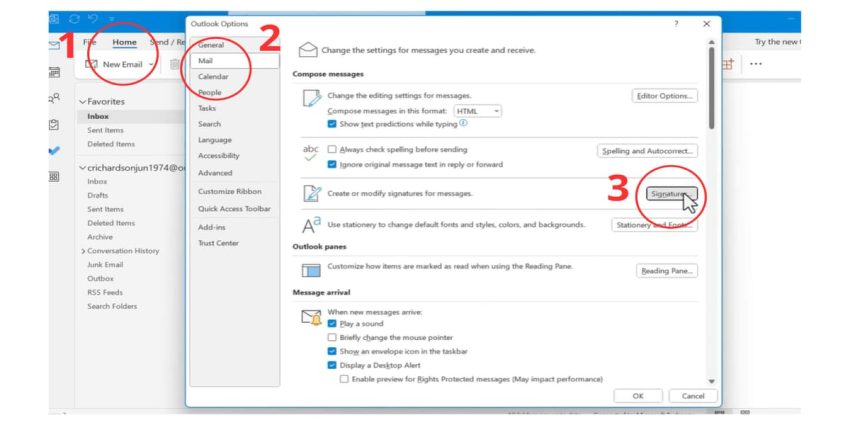Click the scrollbar down arrow in options
Image resolution: width=850 pixels, height=425 pixels.
coord(711,382)
